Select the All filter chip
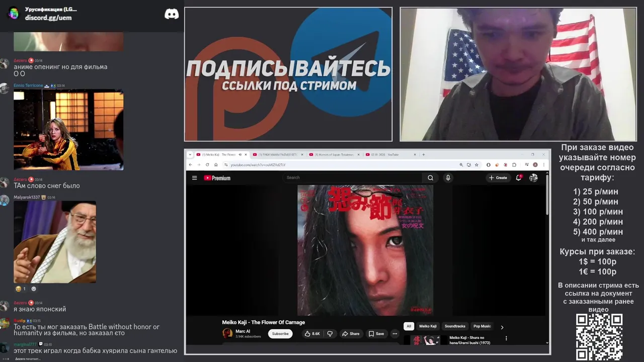Image resolution: width=644 pixels, height=362 pixels. (x=409, y=326)
